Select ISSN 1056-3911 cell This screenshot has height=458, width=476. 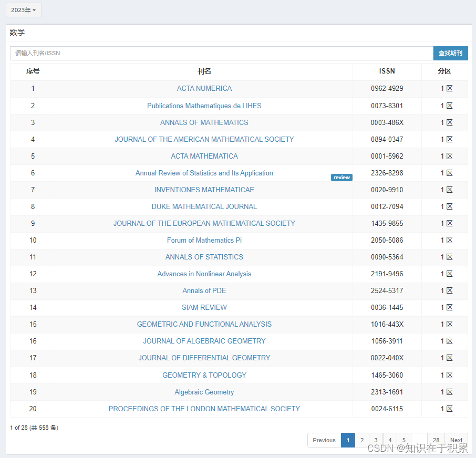(387, 341)
